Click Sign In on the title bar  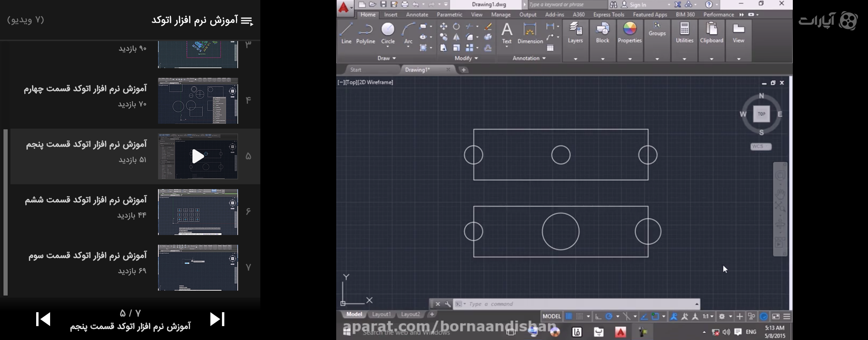[638, 5]
